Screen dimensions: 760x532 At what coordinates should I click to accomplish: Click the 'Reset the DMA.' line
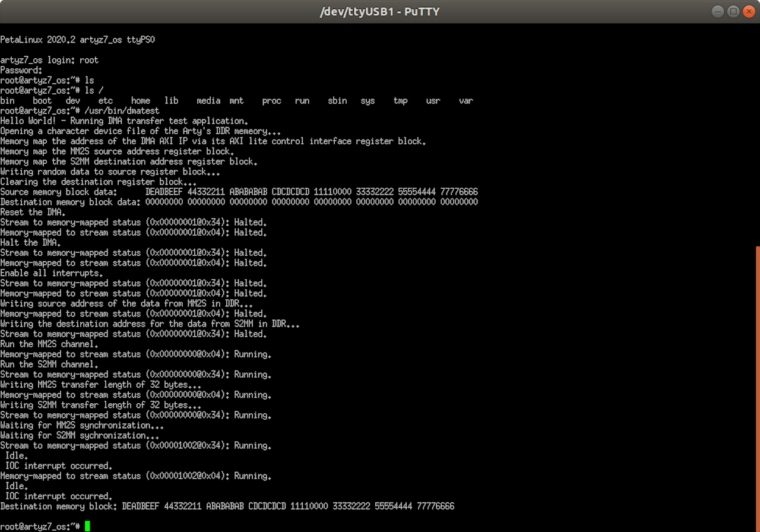pyautogui.click(x=33, y=212)
